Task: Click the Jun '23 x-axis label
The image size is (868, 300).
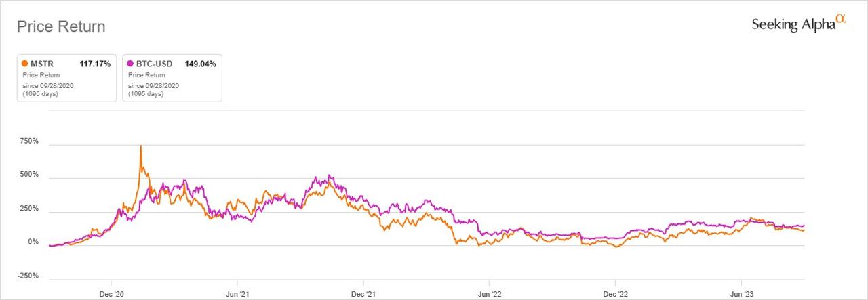Action: [x=741, y=293]
